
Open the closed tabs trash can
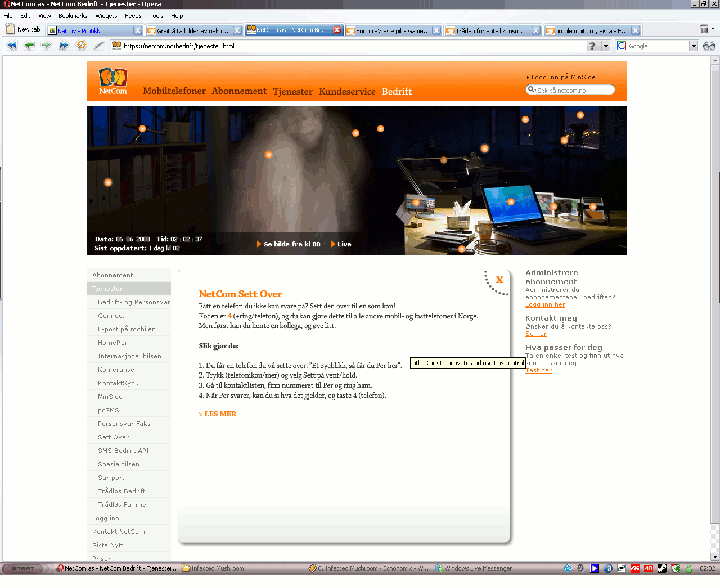coord(704,29)
